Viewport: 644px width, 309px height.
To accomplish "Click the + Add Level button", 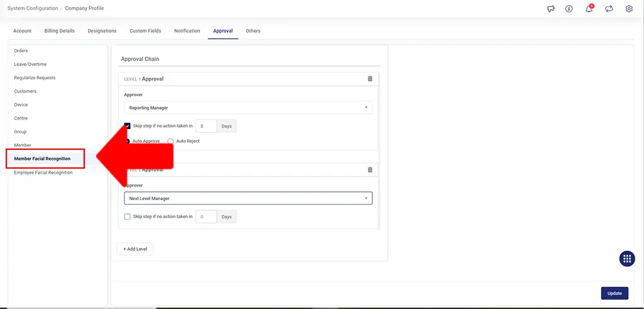I will point(135,249).
